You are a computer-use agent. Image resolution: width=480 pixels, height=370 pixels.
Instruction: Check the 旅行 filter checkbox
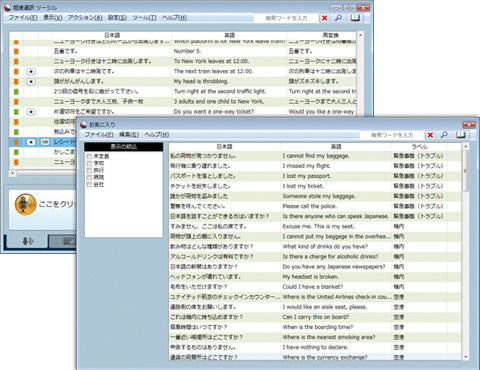pyautogui.click(x=89, y=170)
